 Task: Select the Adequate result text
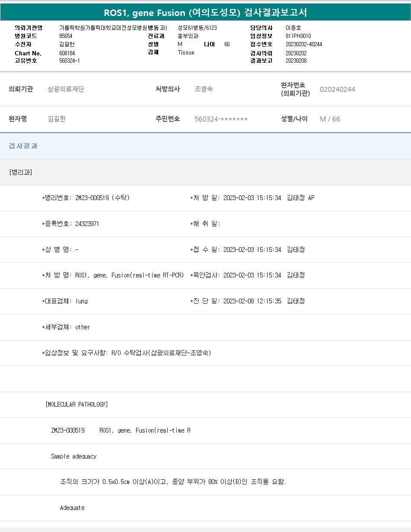click(x=72, y=508)
